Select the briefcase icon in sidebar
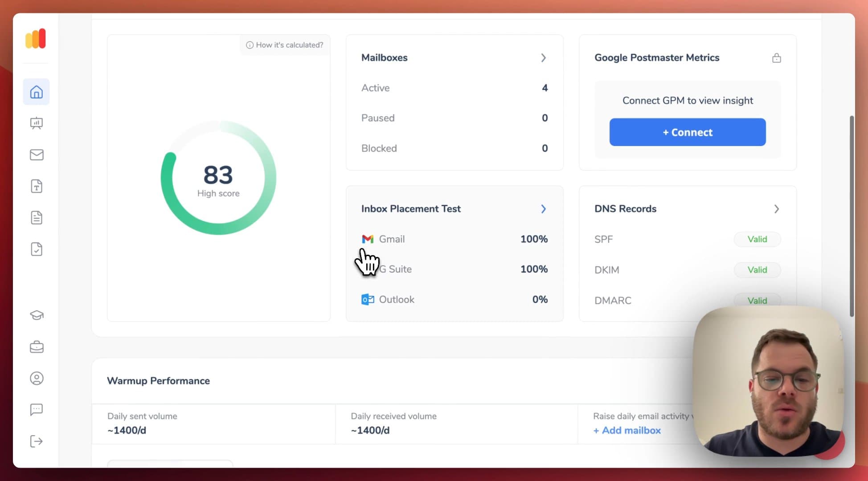The height and width of the screenshot is (481, 868). (36, 346)
